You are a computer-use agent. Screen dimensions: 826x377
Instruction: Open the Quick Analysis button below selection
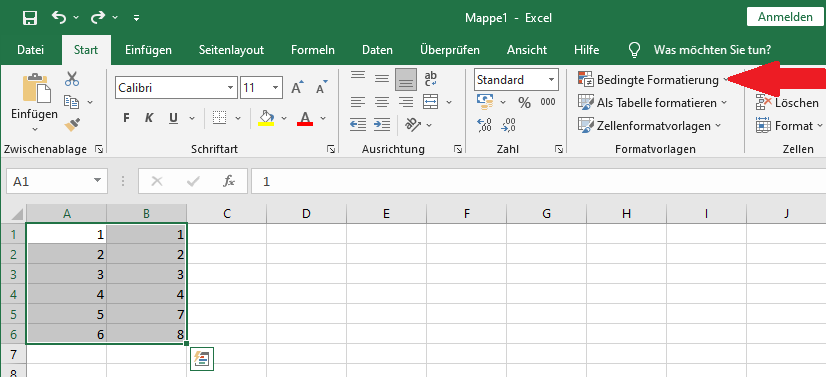tap(202, 359)
